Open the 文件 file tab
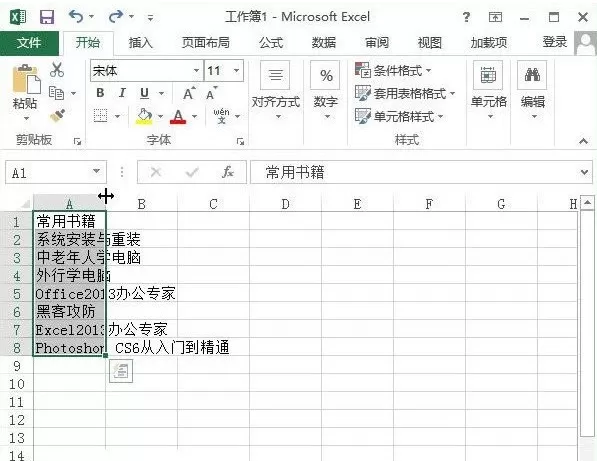Screen dimensions: 597x461 point(29,43)
